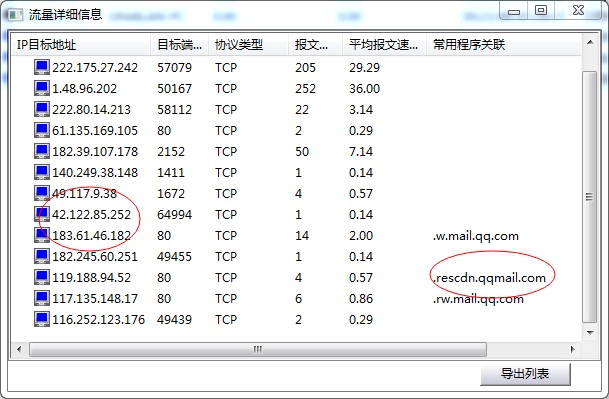Click the vertical scrollbar thumb
Screen dimensions: 609x399
(x=590, y=197)
